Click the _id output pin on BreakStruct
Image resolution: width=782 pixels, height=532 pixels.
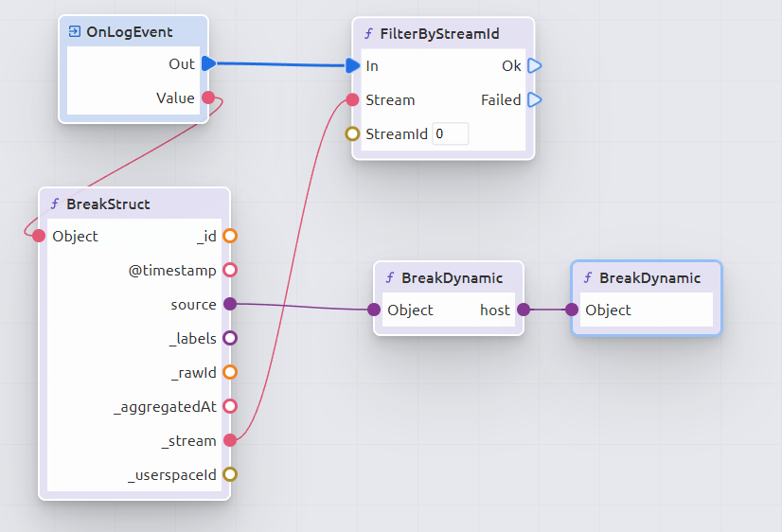(229, 236)
